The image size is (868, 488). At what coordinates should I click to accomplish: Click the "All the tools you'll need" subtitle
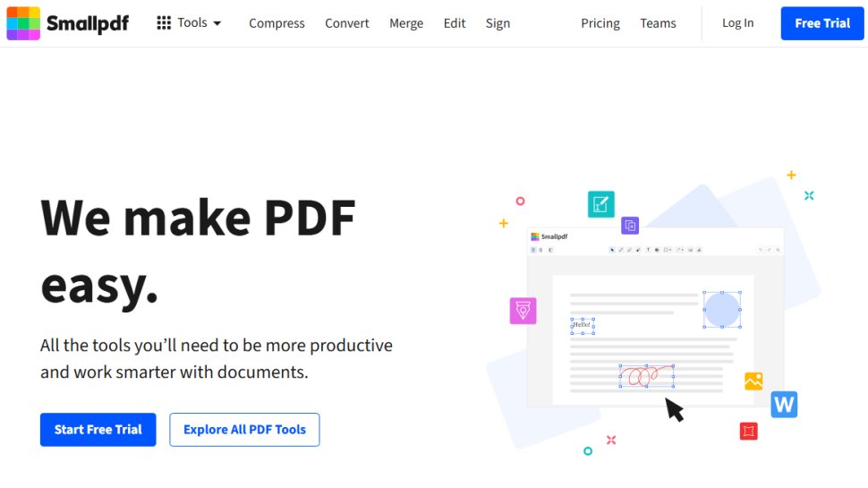click(217, 358)
